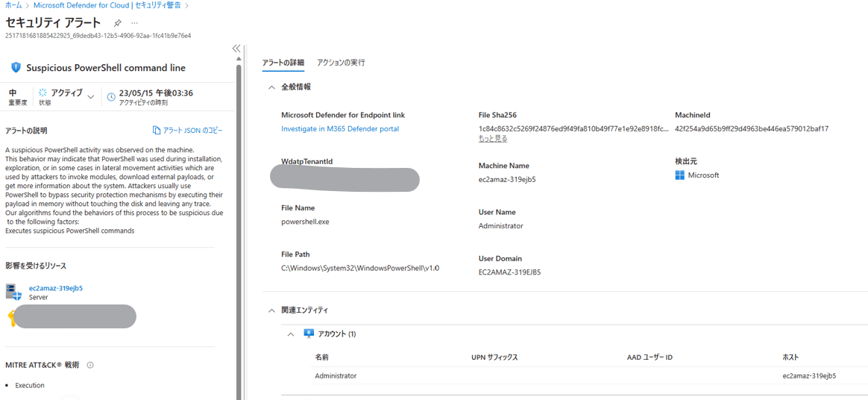This screenshot has height=400, width=868.
Task: Pin the security alert page
Action: (x=117, y=23)
